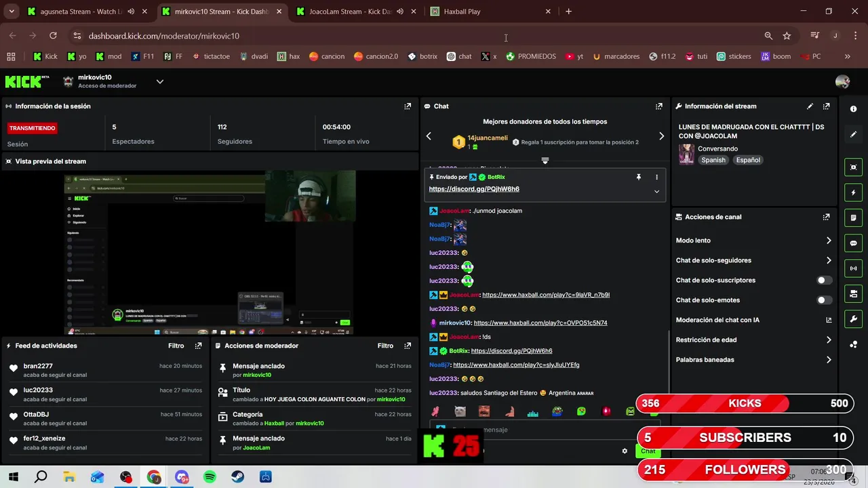The width and height of the screenshot is (868, 488).
Task: Pop out the Información del stream panel
Action: (826, 106)
